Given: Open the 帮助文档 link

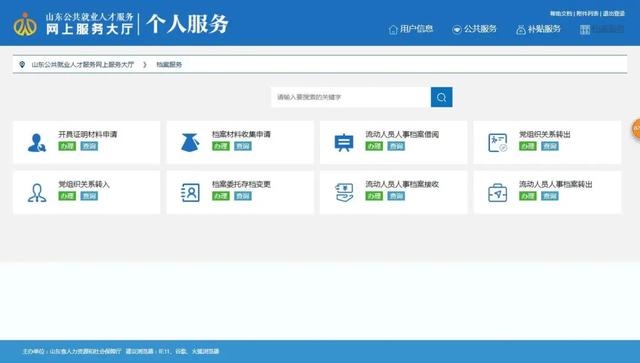Looking at the screenshot, I should [561, 13].
